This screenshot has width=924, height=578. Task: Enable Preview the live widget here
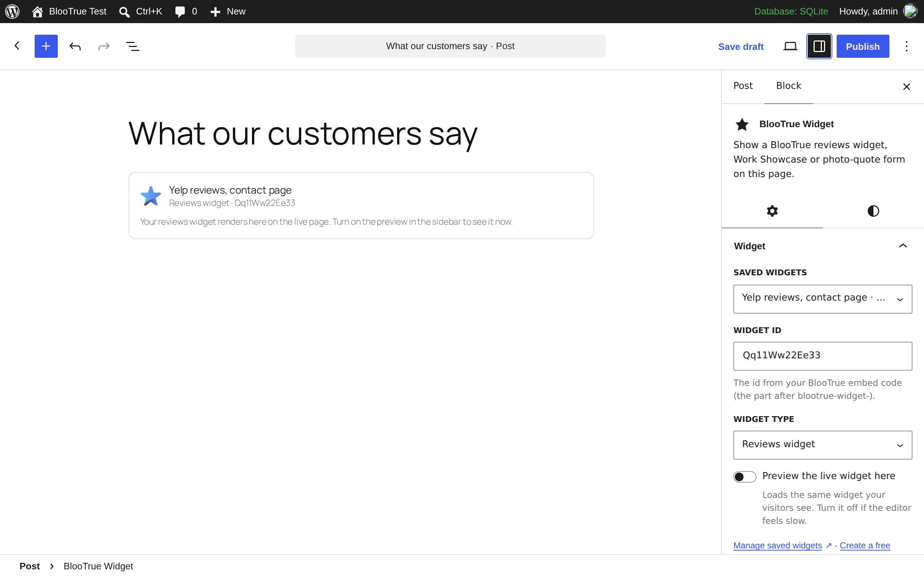[745, 477]
